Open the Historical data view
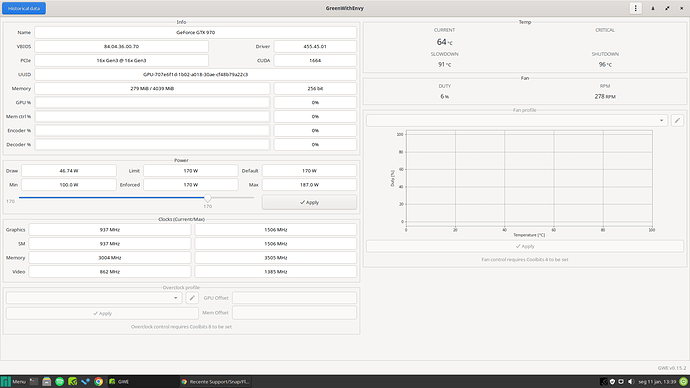Screen dimensions: 690x388 tap(24, 8)
